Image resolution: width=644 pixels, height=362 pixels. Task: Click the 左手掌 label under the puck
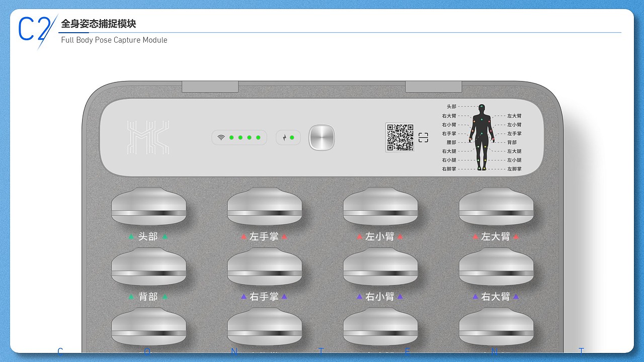[264, 236]
